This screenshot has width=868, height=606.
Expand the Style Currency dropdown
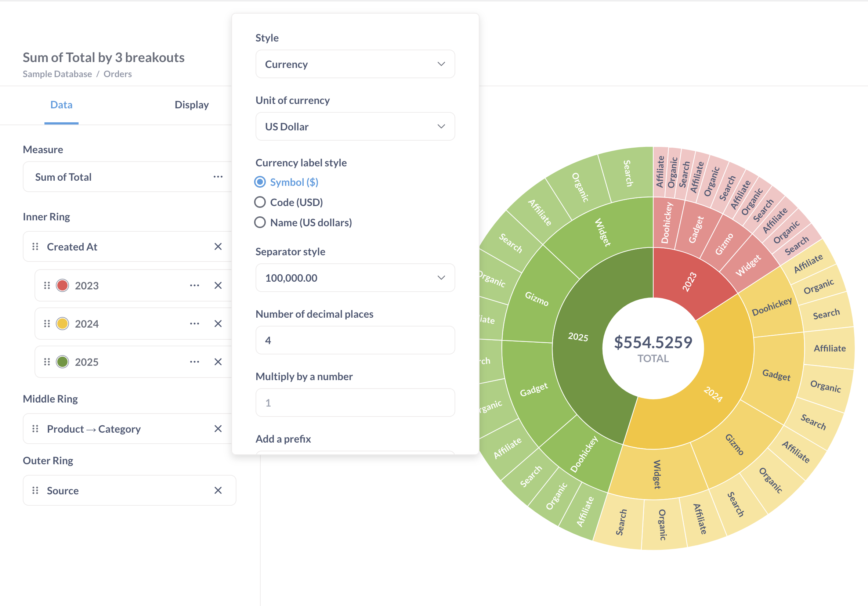click(355, 64)
